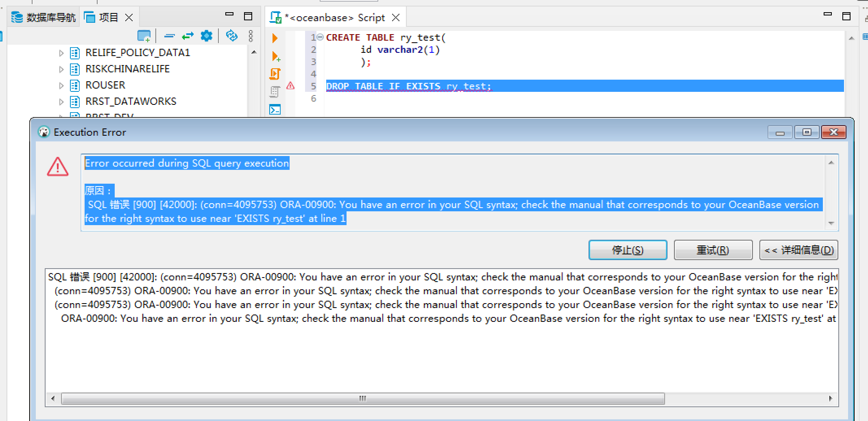
Task: Maximize the project panel
Action: (248, 16)
